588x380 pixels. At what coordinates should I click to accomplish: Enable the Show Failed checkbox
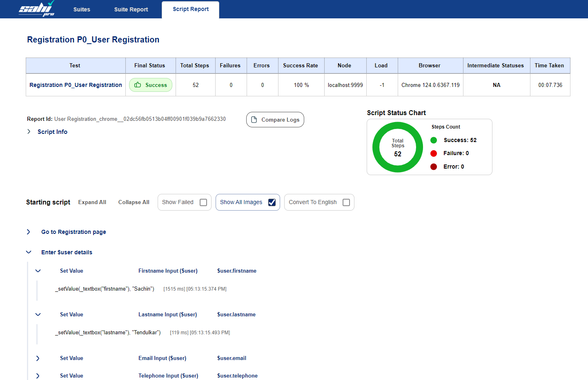203,202
